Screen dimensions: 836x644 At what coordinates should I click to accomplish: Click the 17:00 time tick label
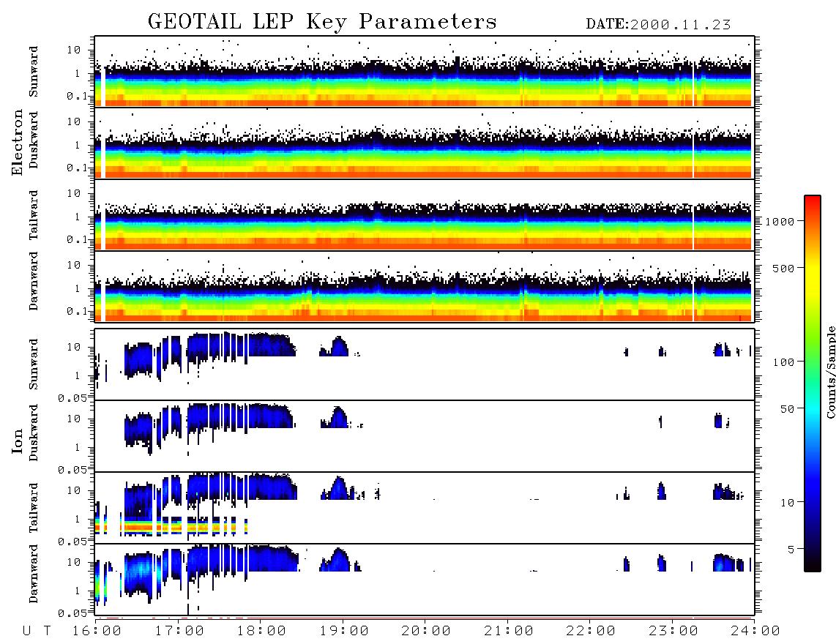tap(179, 631)
